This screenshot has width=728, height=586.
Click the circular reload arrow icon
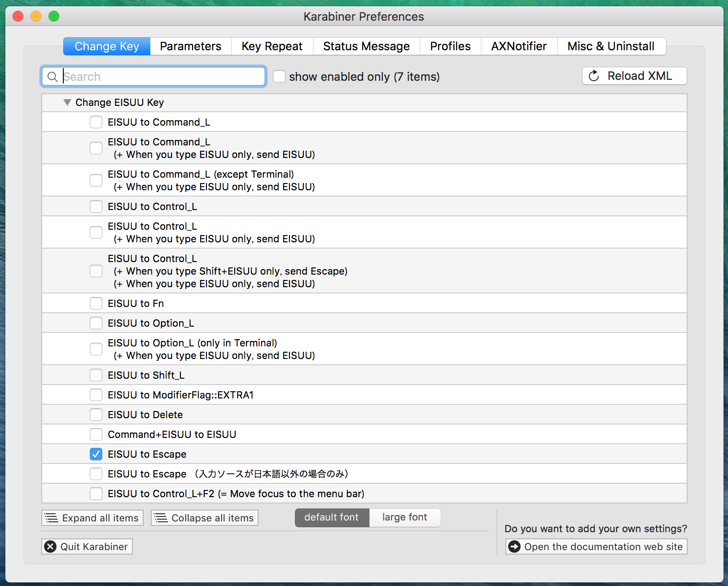(594, 76)
